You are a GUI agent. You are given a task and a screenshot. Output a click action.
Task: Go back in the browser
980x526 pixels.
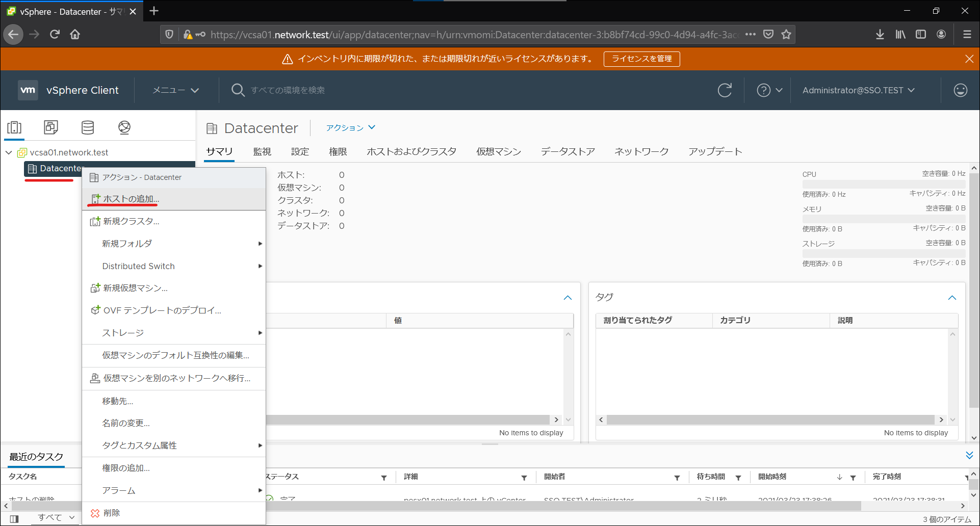(x=13, y=34)
